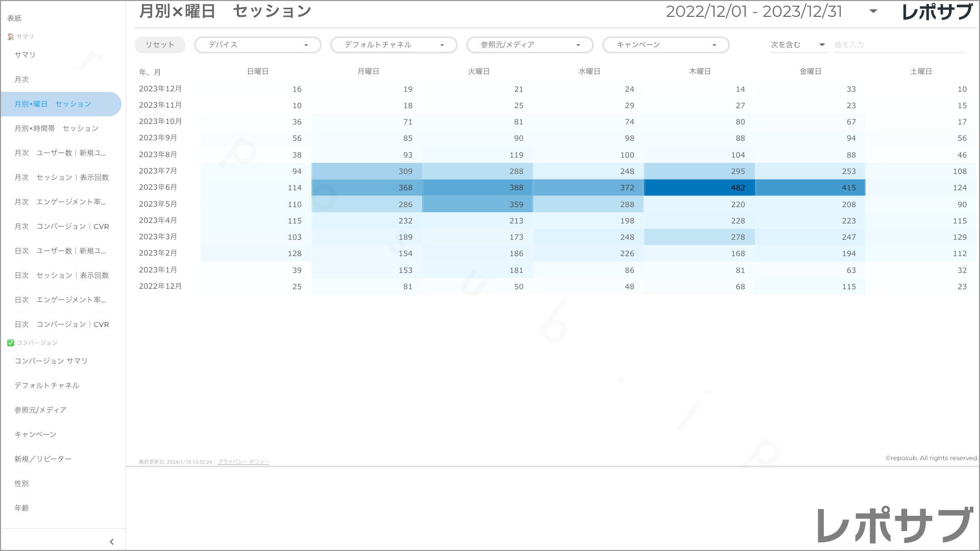Screen dimensions: 980x551
Task: Open the 新規／リピーター report page
Action: [43, 459]
